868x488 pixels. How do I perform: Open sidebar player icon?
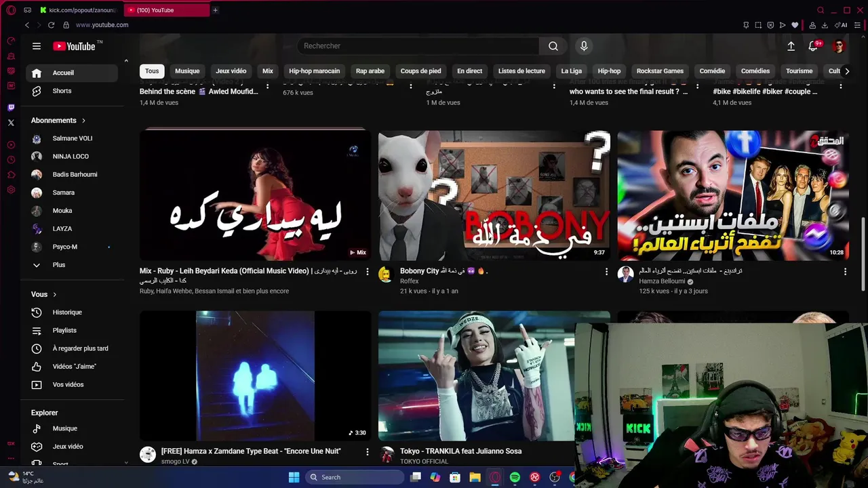click(x=11, y=145)
